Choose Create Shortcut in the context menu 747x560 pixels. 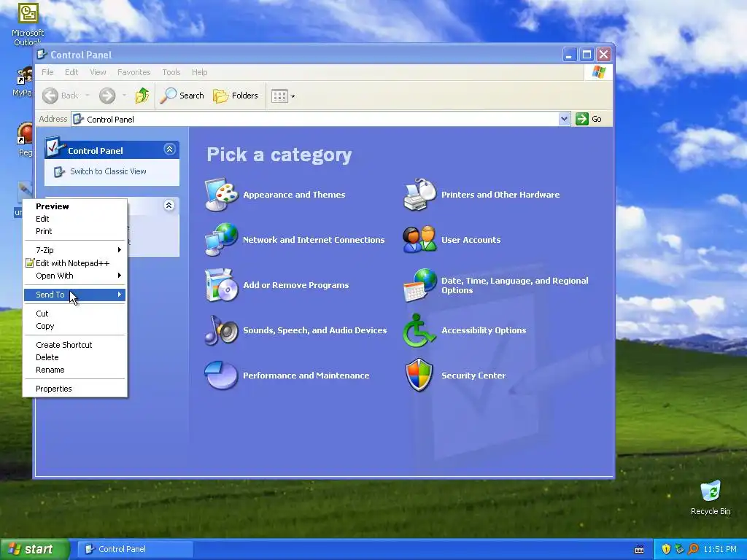(75, 345)
